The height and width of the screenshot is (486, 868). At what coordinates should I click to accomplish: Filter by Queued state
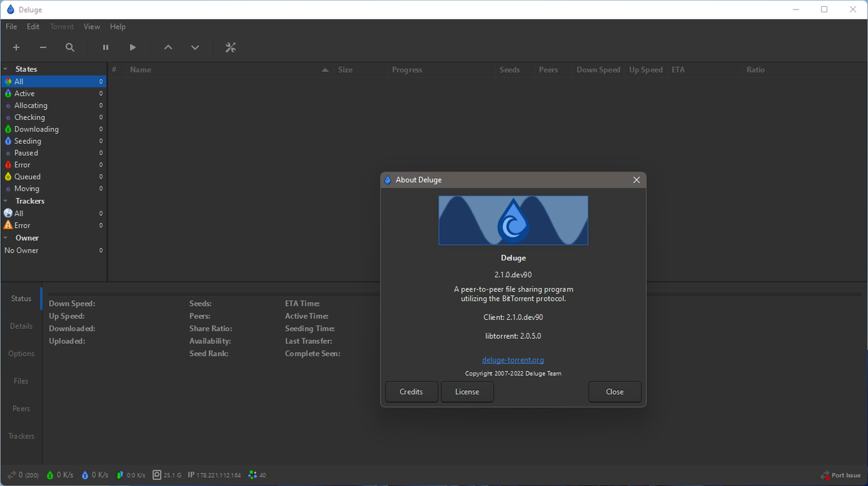(x=54, y=176)
